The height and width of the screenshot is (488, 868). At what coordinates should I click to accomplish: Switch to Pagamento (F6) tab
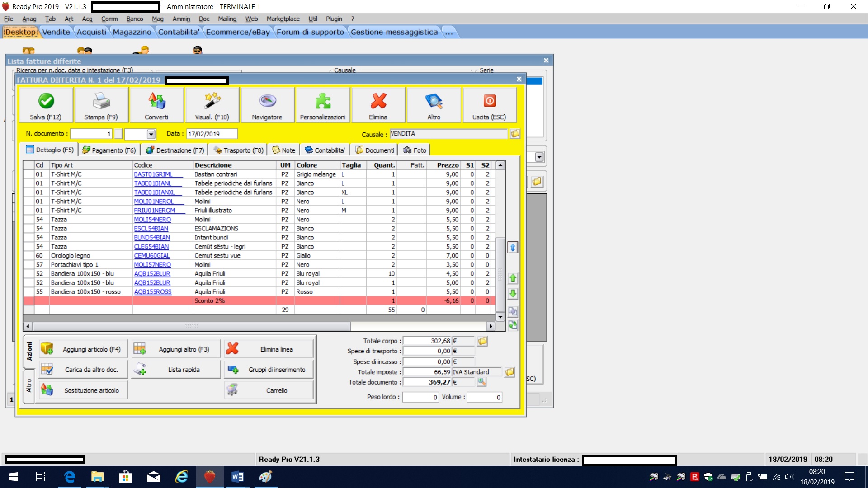pyautogui.click(x=109, y=150)
